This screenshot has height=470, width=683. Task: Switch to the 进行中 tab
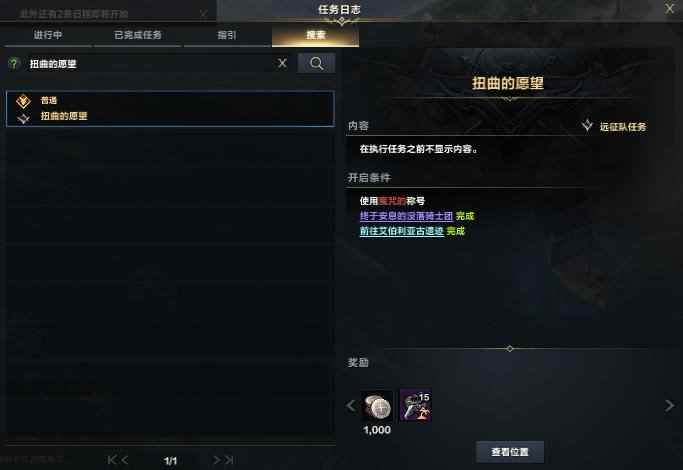click(x=48, y=35)
